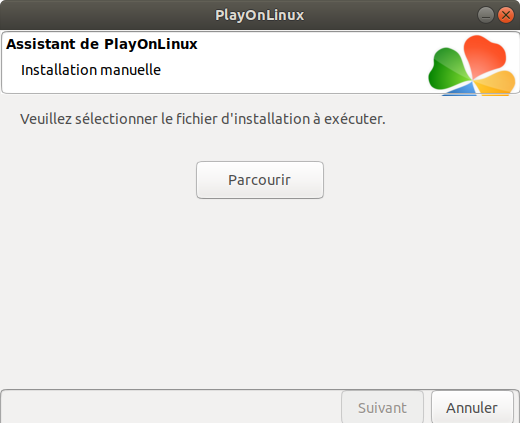
Task: Click the blue petal of the logo
Action: [x=462, y=90]
